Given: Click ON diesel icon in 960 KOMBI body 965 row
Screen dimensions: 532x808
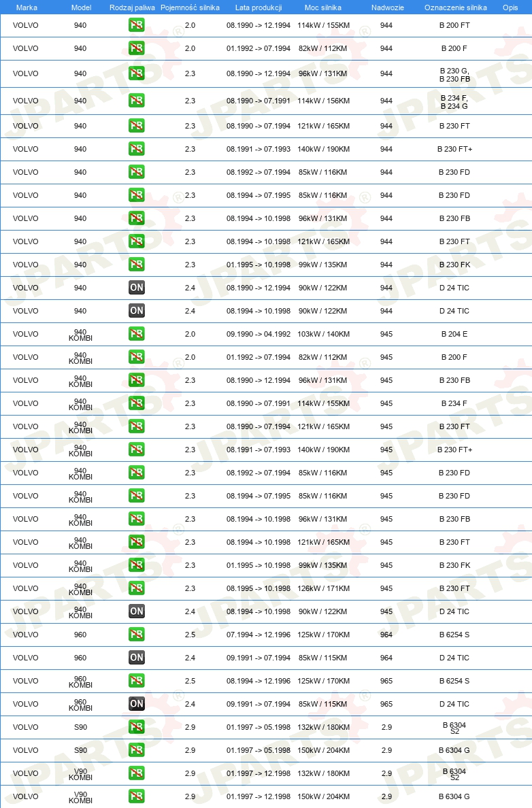Looking at the screenshot, I should (137, 704).
